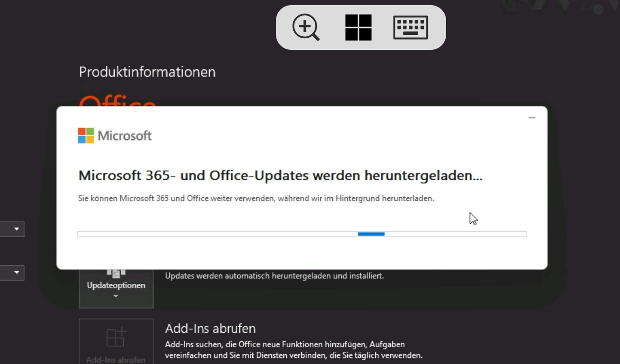
Task: Click the Microsoft logo in dialog
Action: (115, 136)
